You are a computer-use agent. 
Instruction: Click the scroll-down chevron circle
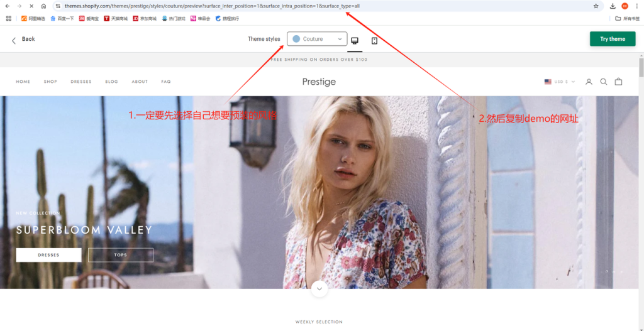click(x=319, y=289)
